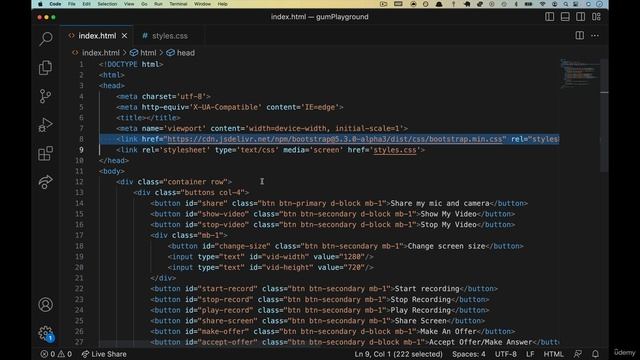
Task: Change line endings via LF status item
Action: [530, 354]
